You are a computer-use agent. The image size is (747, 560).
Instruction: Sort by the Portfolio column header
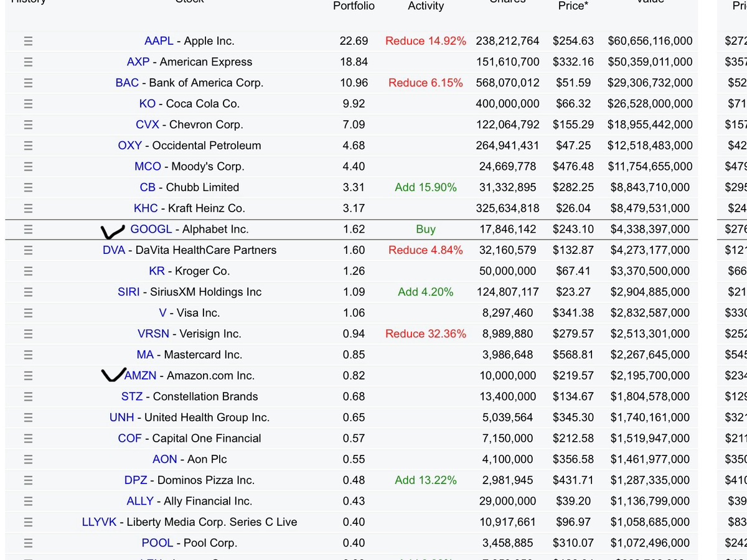pos(354,6)
